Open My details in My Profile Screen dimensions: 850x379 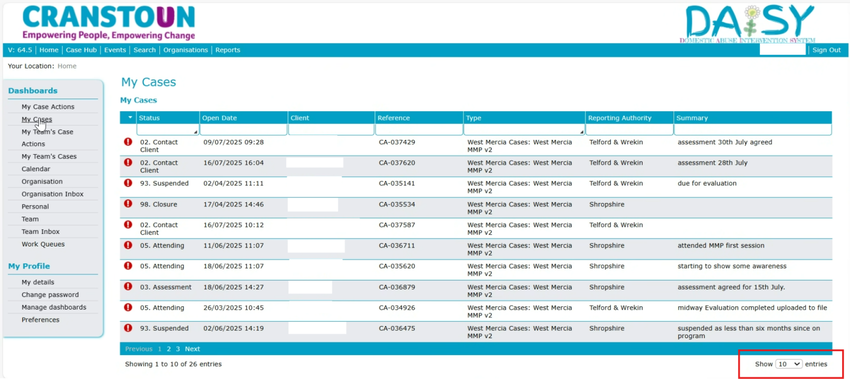pos(38,282)
